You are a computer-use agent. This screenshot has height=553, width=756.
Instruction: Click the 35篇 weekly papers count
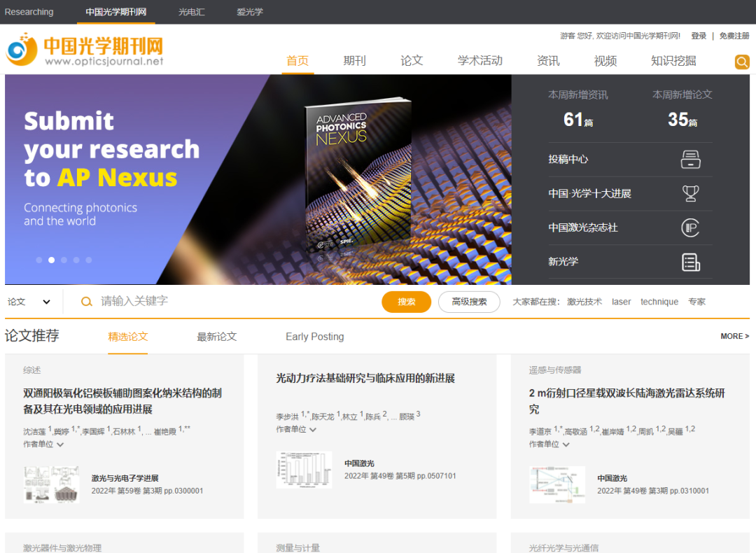682,119
